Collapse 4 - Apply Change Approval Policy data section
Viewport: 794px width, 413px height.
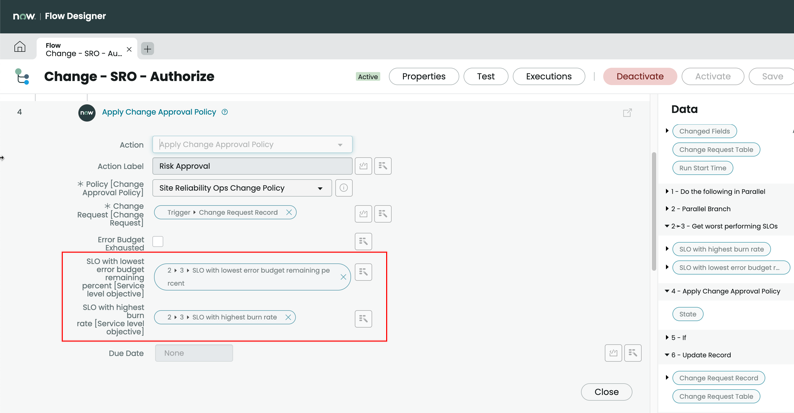(x=667, y=291)
